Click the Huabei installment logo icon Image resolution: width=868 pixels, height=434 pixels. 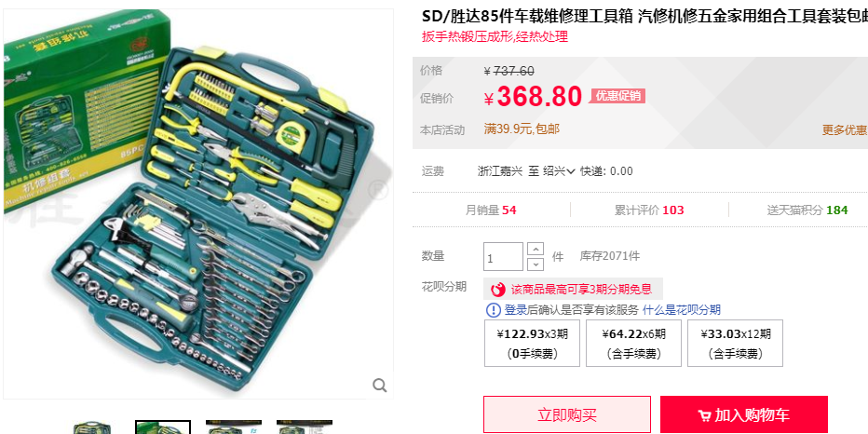[x=499, y=289]
